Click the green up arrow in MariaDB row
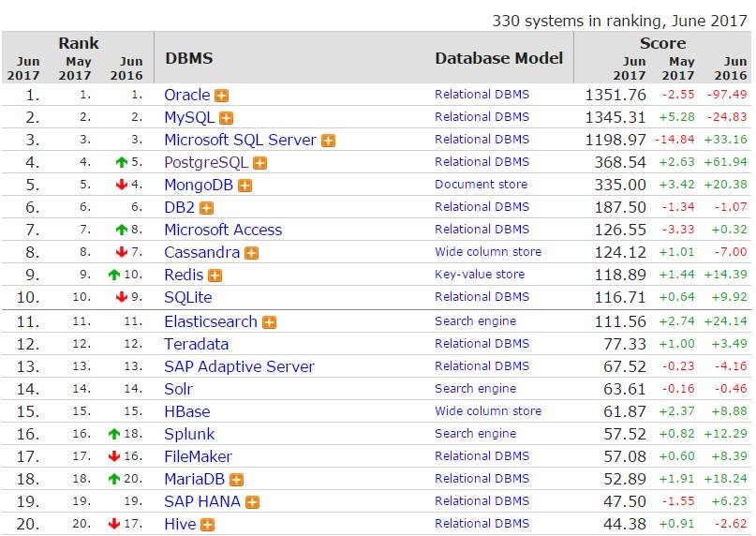 [x=113, y=479]
